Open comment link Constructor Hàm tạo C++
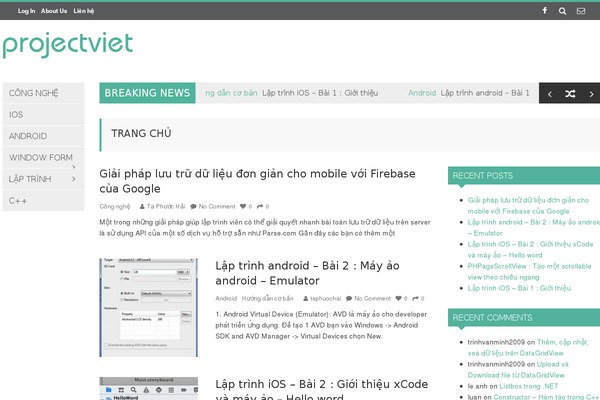 [x=546, y=397]
